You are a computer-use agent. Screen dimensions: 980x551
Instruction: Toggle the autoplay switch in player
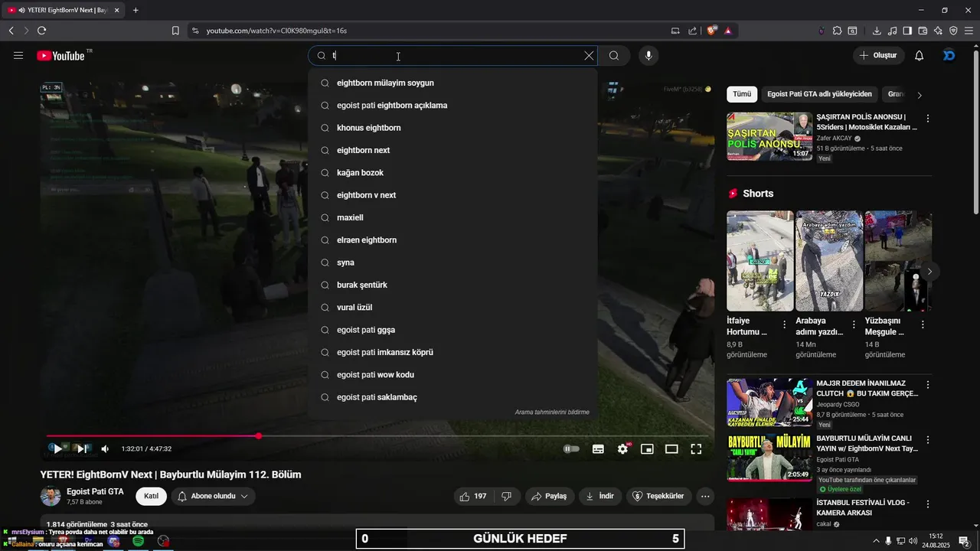click(x=572, y=449)
